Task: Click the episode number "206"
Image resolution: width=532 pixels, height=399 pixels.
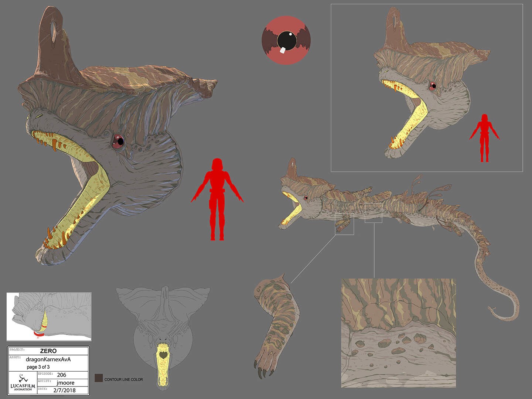Action: click(62, 375)
